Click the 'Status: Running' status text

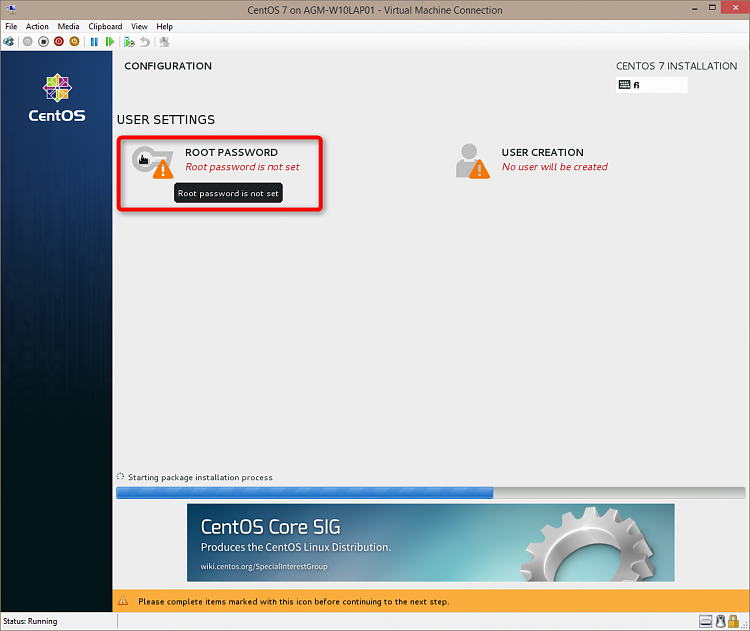click(x=30, y=621)
